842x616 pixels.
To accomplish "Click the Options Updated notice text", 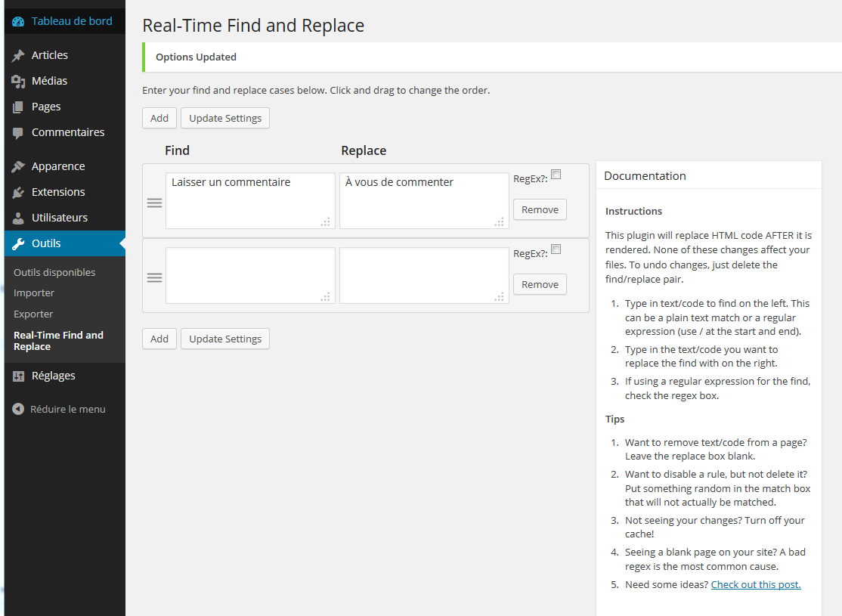I will pyautogui.click(x=196, y=57).
